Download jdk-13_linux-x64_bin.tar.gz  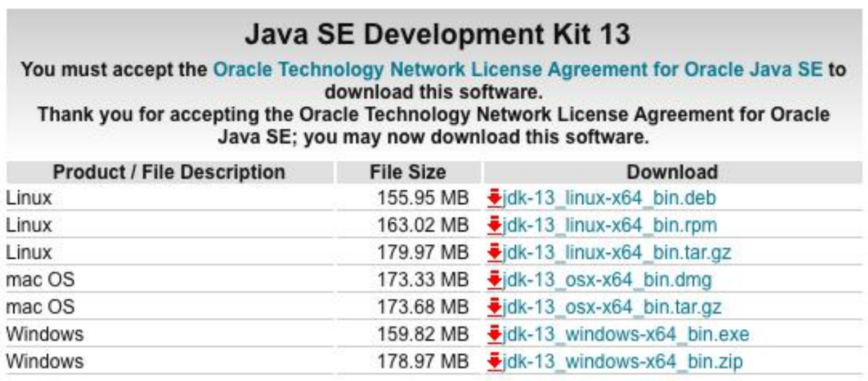617,252
